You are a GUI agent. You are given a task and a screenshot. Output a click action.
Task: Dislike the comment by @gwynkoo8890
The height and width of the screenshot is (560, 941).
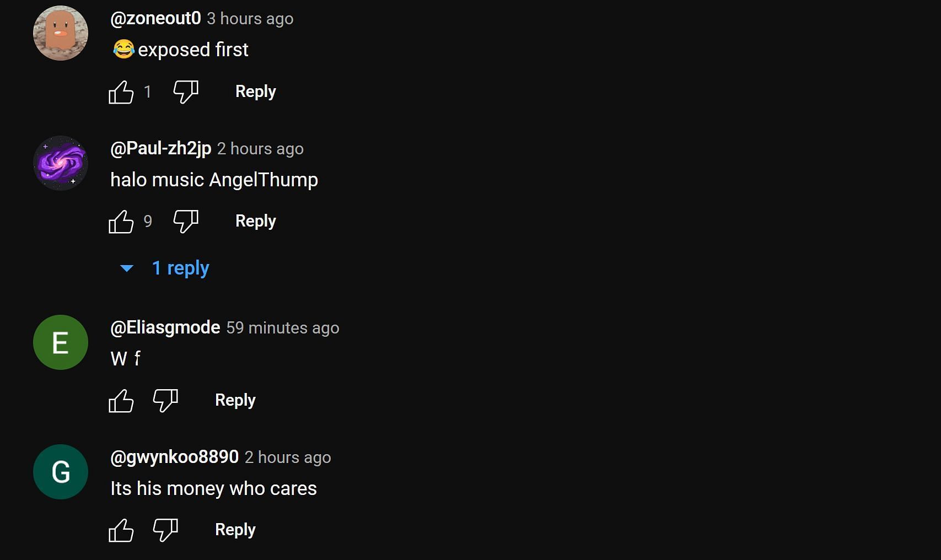165,530
